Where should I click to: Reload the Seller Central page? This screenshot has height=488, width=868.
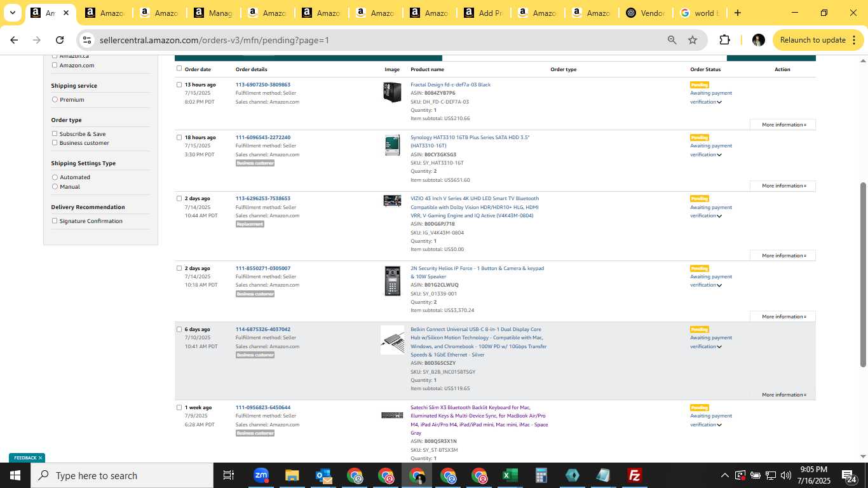pos(60,40)
